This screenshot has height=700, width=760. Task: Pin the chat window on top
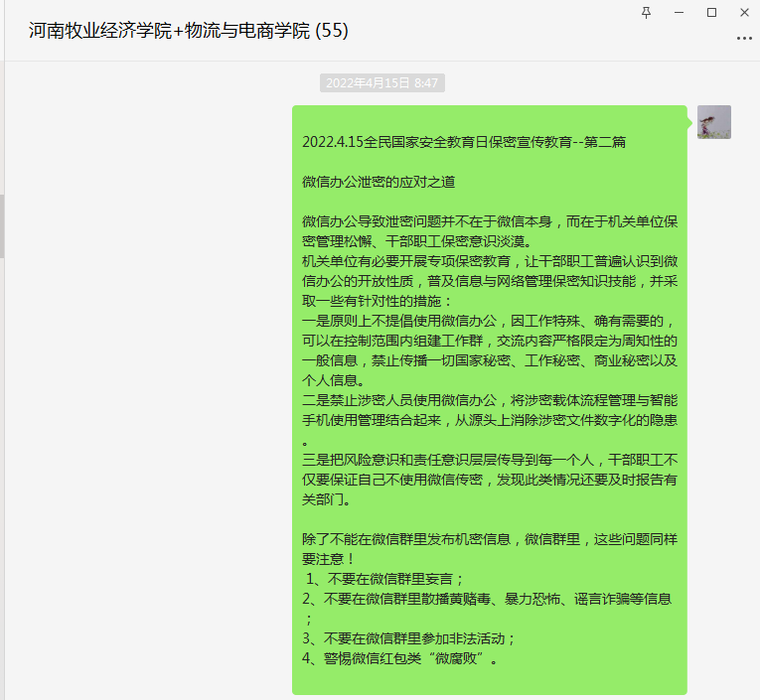tap(647, 12)
